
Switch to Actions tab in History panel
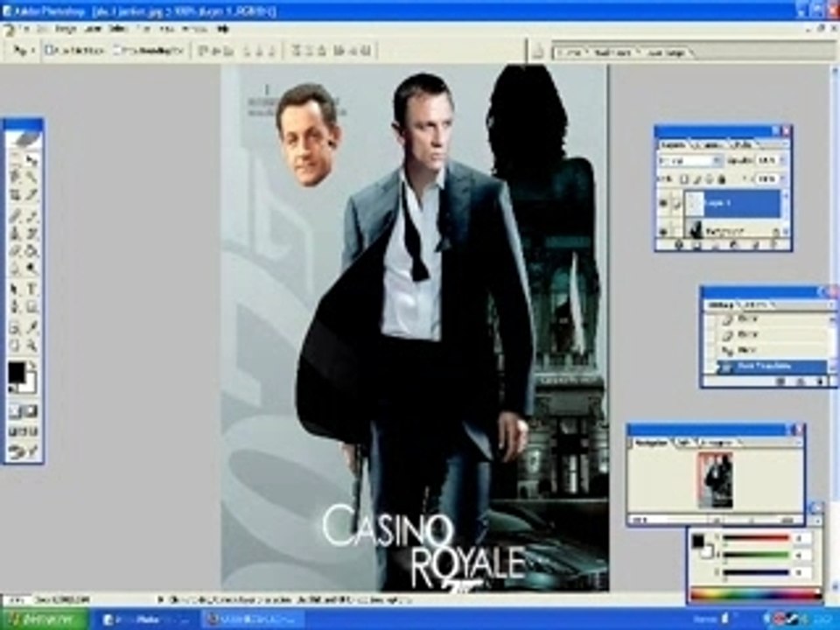click(x=756, y=304)
